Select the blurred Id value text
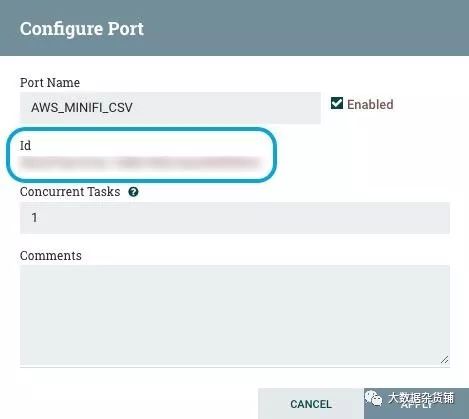 139,163
